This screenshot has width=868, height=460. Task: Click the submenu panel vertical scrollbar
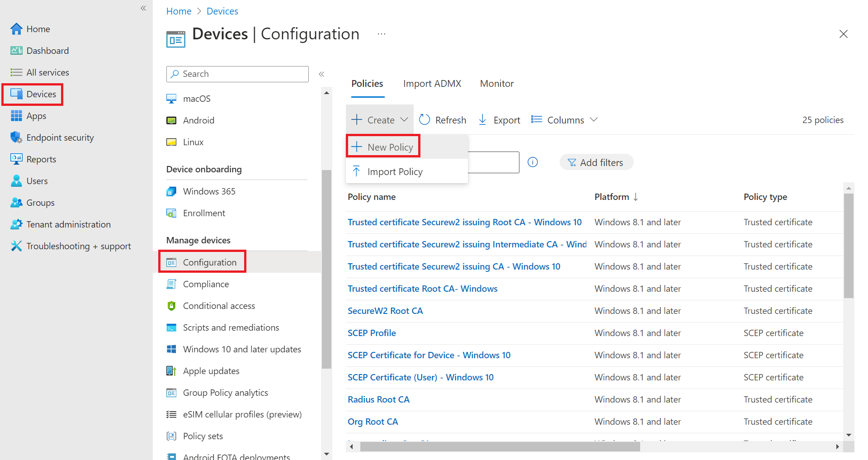pos(326,269)
